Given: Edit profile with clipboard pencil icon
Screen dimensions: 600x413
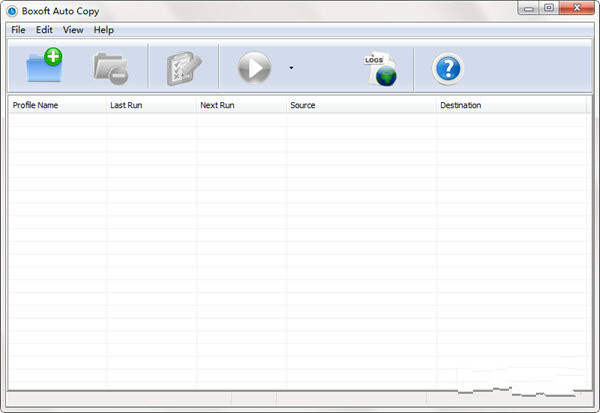Looking at the screenshot, I should coord(184,68).
